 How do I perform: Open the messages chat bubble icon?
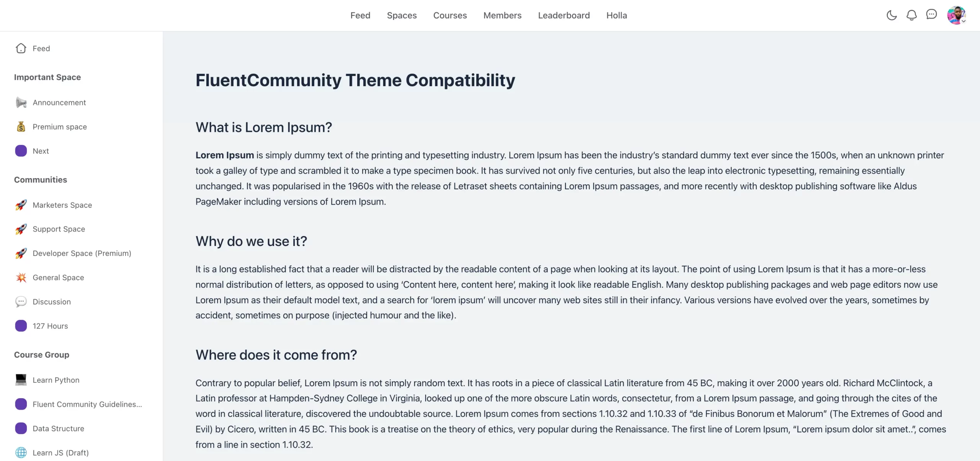tap(931, 15)
